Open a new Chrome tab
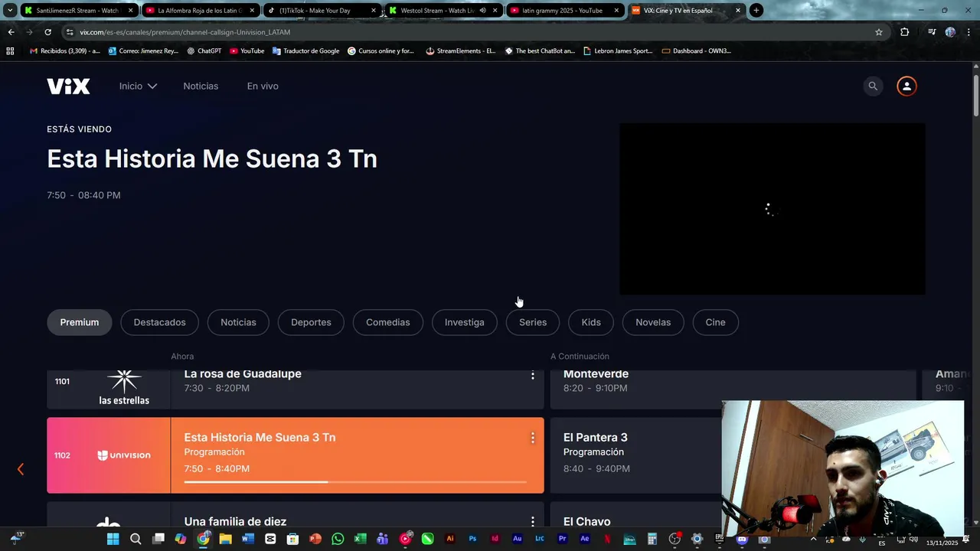The width and height of the screenshot is (980, 551). (756, 11)
